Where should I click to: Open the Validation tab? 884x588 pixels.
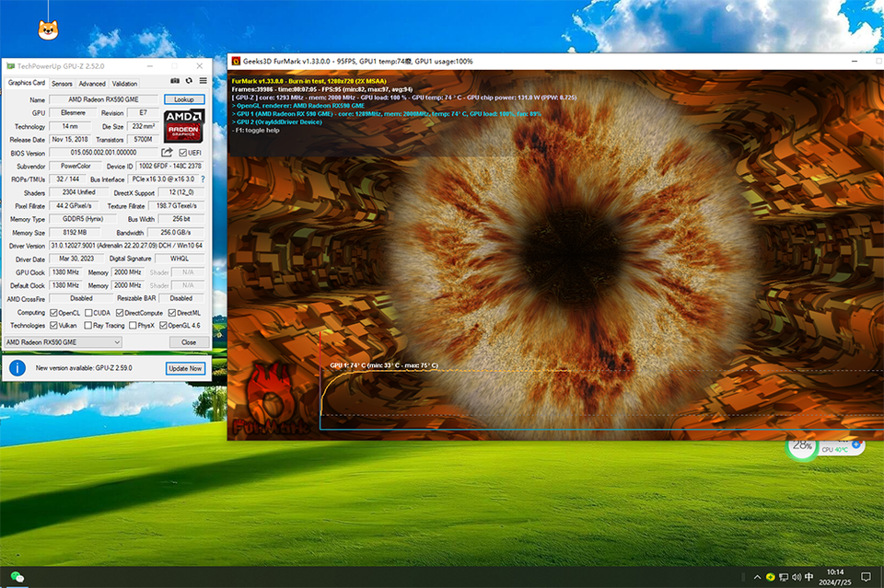[x=124, y=84]
